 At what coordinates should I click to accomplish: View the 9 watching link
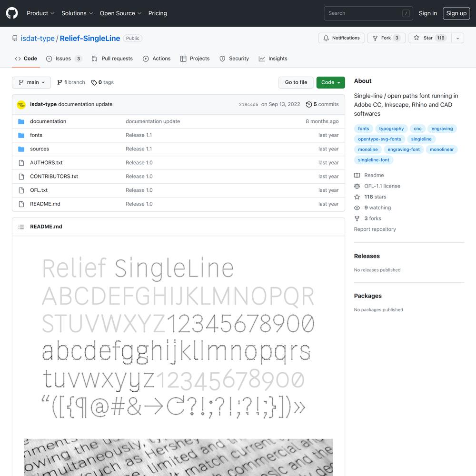[373, 208]
